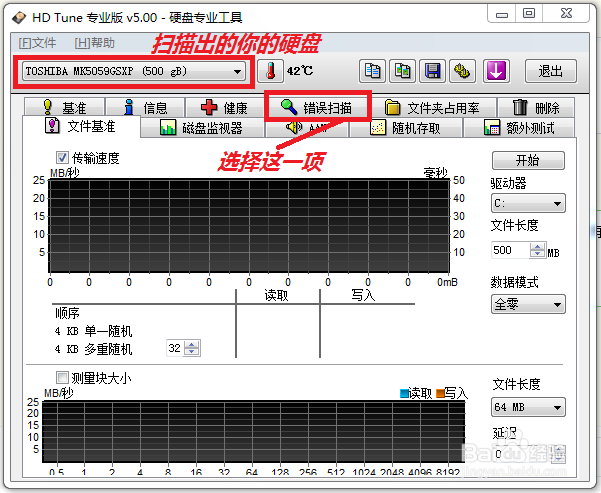Open the 健康 health tab
601x493 pixels.
pyautogui.click(x=225, y=107)
